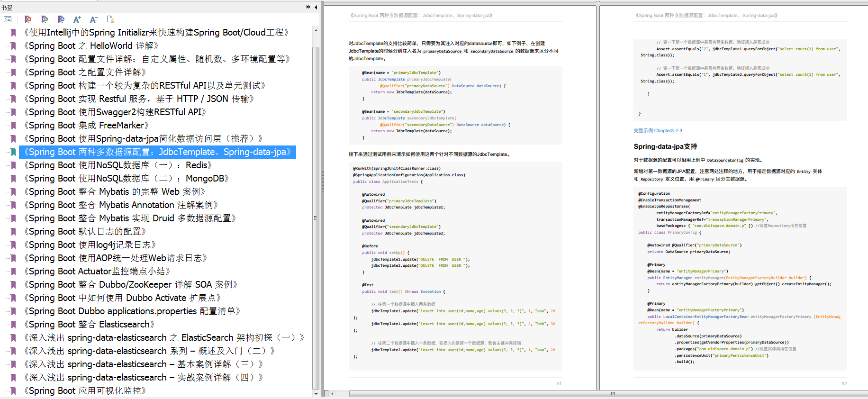Decrease bookmark font size with A- icon
The image size is (868, 399).
point(93,19)
